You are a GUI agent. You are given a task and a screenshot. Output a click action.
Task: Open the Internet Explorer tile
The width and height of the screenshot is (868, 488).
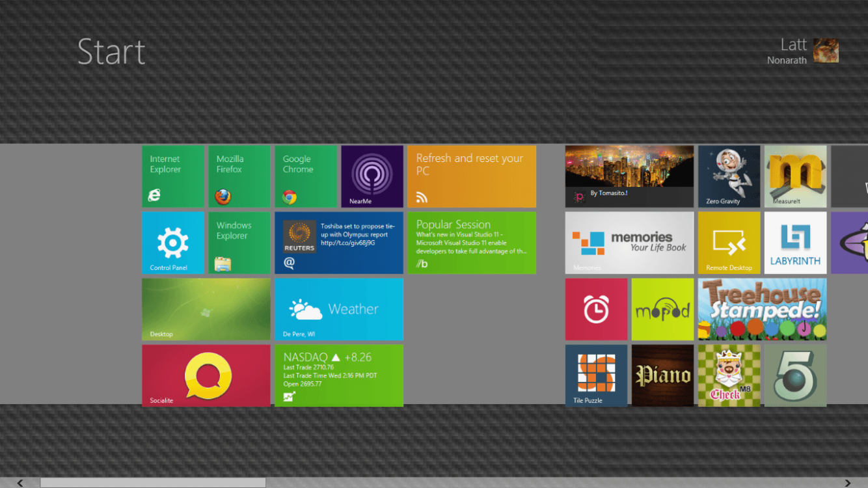click(x=173, y=176)
